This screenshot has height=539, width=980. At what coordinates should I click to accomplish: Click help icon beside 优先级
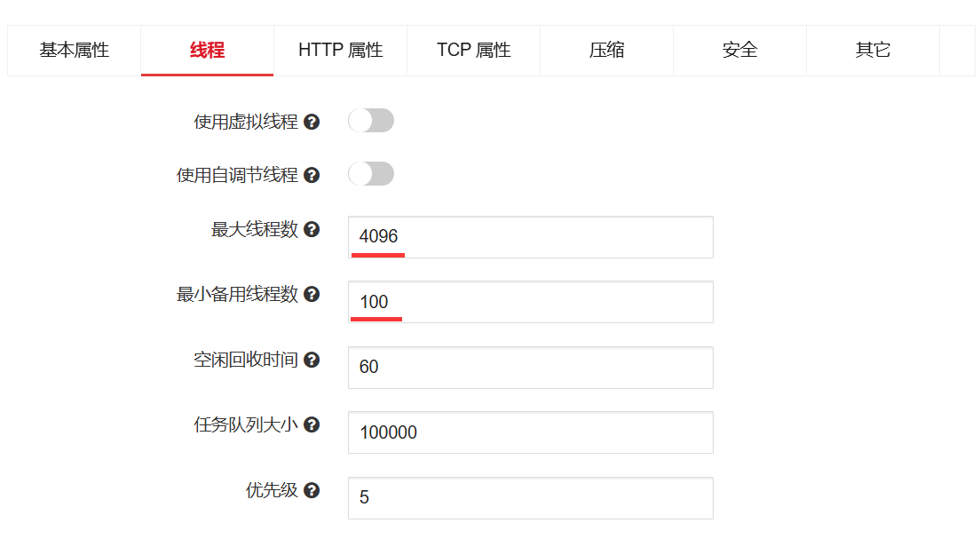point(312,490)
